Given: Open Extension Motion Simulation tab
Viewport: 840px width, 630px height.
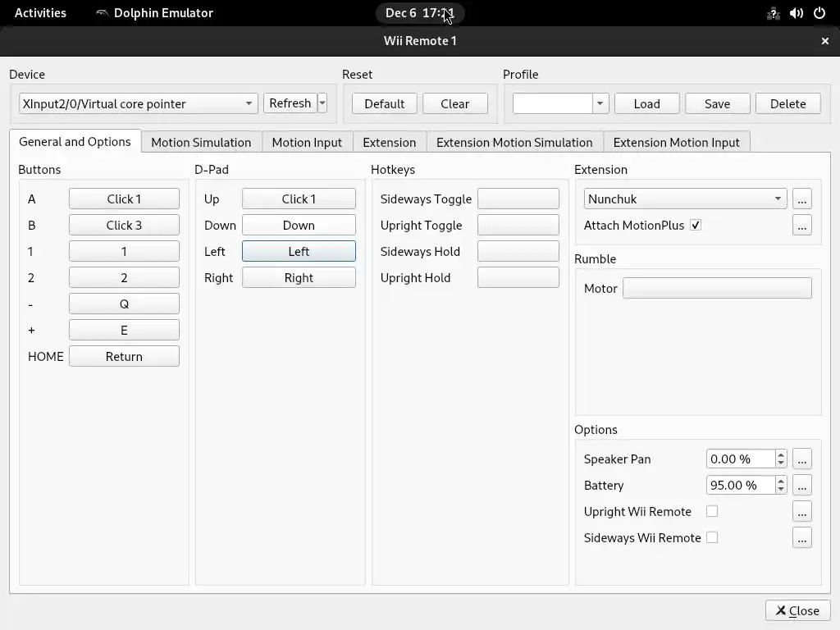Looking at the screenshot, I should (x=514, y=142).
